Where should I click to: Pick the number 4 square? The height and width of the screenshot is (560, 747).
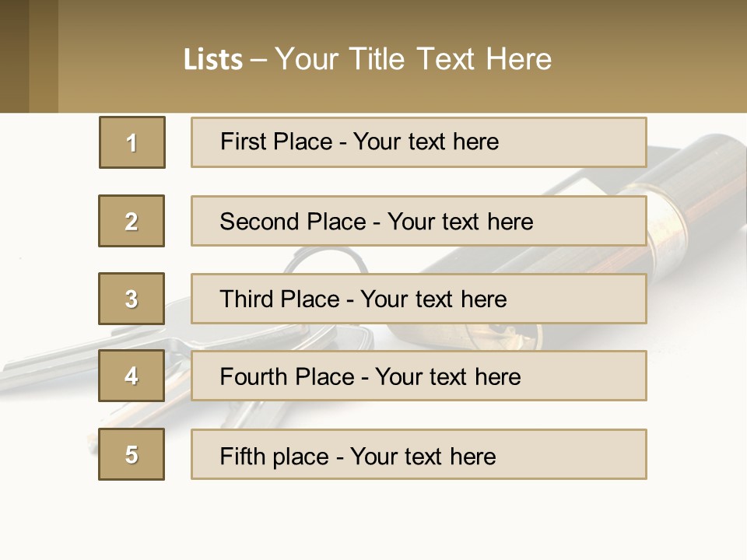point(132,376)
